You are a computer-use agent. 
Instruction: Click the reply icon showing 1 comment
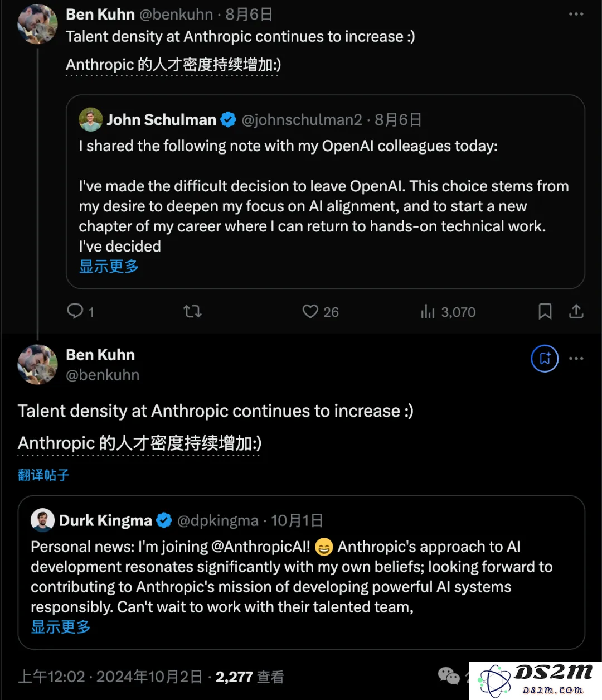pyautogui.click(x=75, y=311)
